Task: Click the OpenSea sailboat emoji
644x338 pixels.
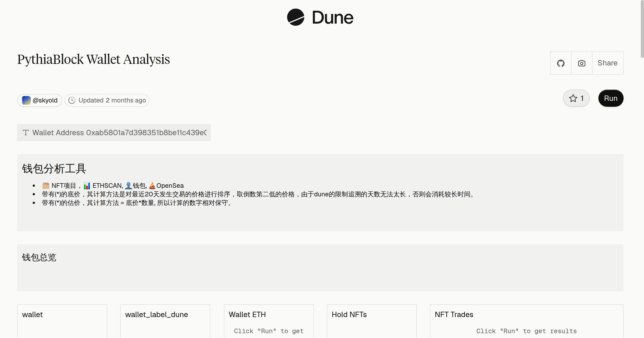Action: tap(152, 185)
